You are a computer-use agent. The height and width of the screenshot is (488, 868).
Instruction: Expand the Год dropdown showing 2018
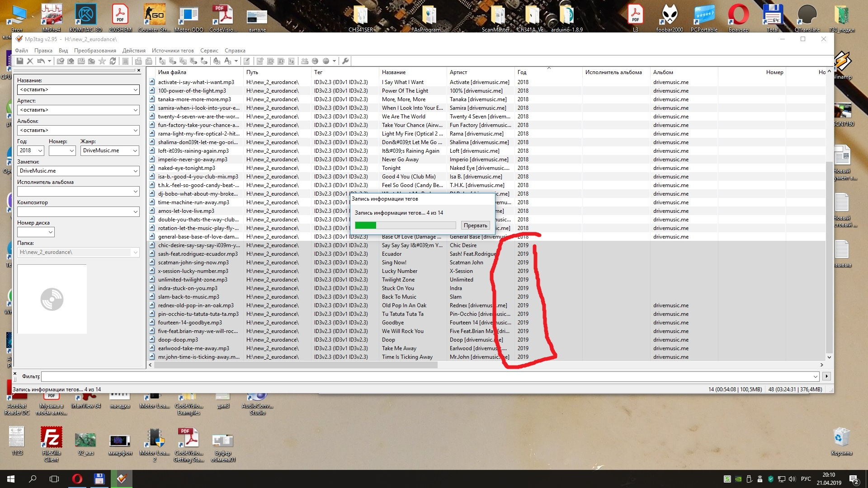pyautogui.click(x=40, y=151)
